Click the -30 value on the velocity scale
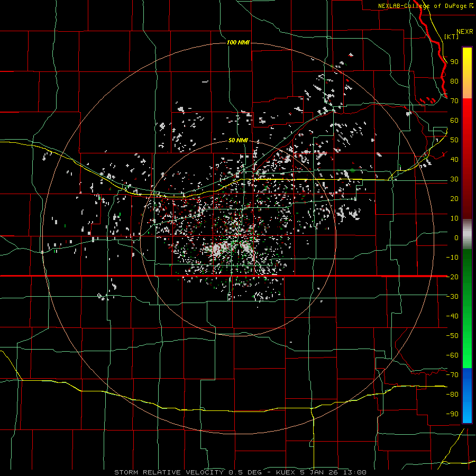Screen dimensions: 476x476 (452, 297)
